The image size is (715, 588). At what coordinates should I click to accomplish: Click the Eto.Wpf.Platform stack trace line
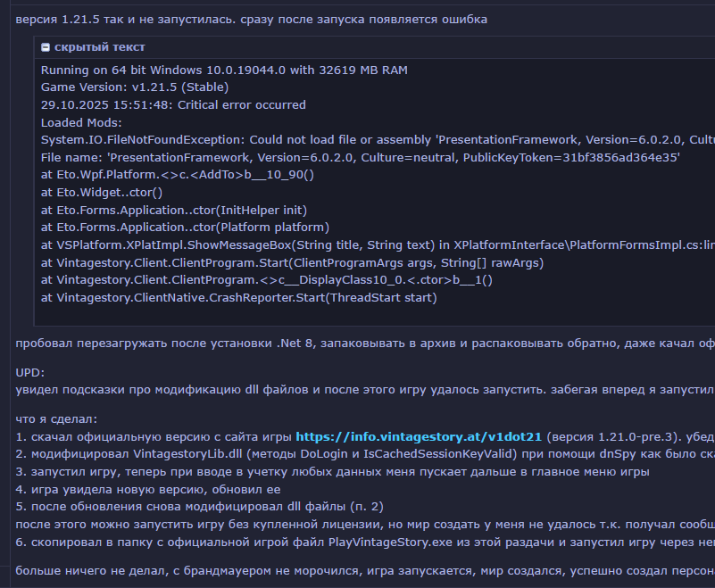point(177,175)
